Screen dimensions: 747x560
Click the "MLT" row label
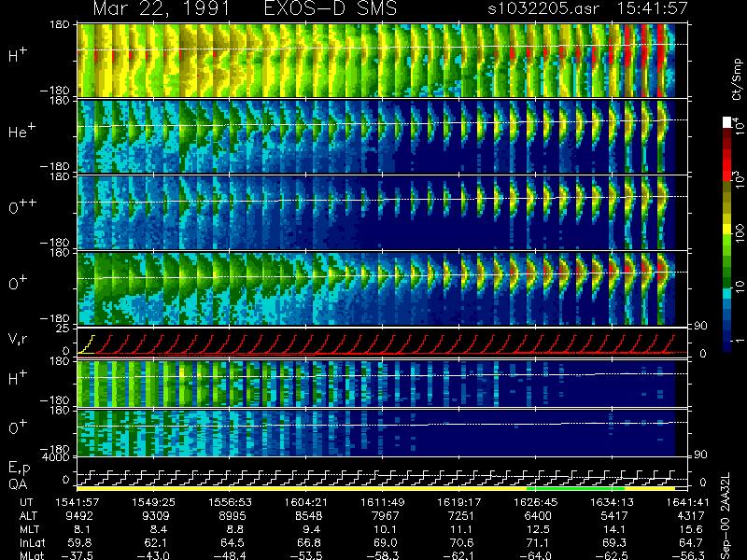(x=29, y=529)
